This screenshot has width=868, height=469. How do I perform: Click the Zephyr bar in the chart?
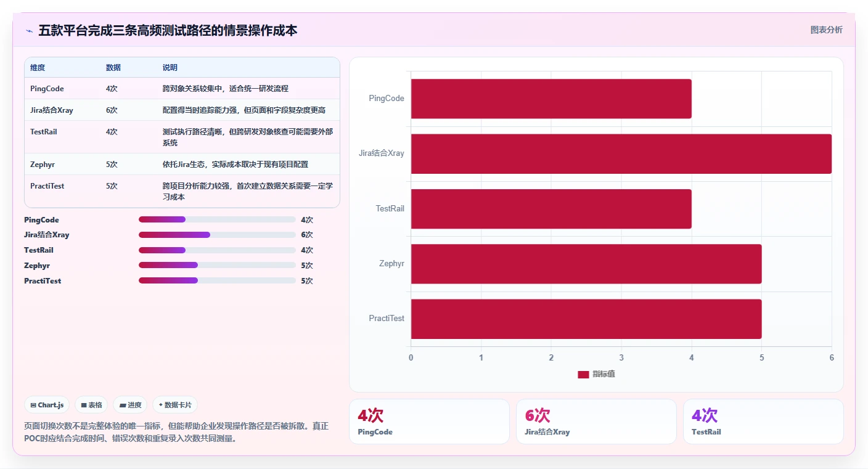(586, 264)
